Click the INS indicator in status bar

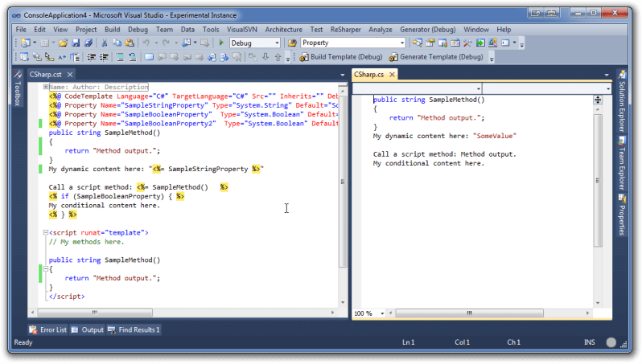point(590,342)
